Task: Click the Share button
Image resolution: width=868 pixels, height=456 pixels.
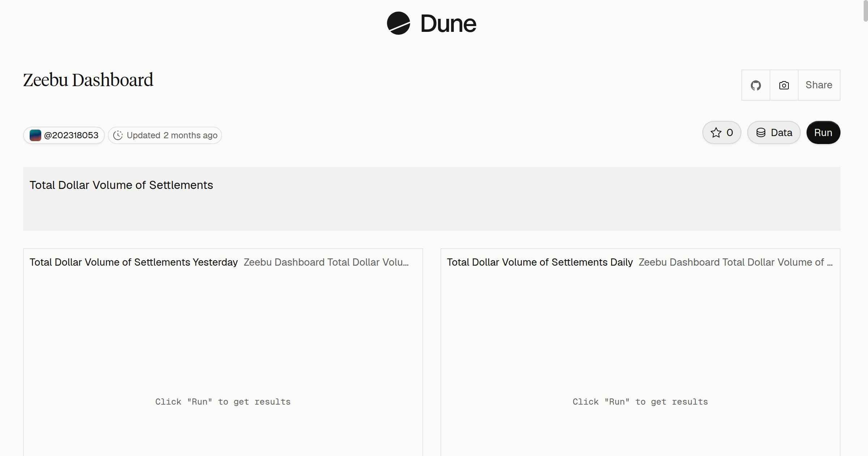Action: [x=819, y=85]
